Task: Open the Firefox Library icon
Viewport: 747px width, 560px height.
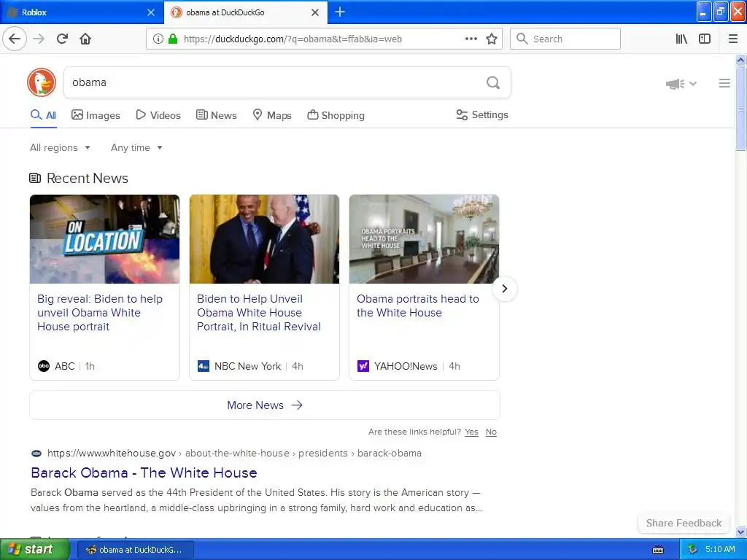Action: click(681, 39)
